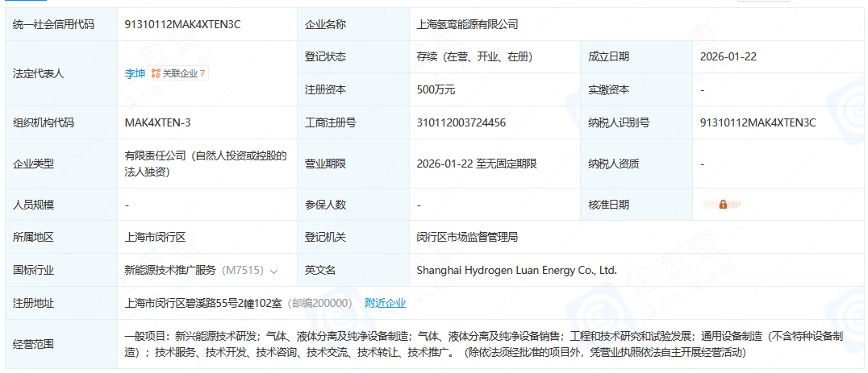Select company name 上海氢鸾能源有限公司
Screen dimensions: 868x373
pos(467,24)
